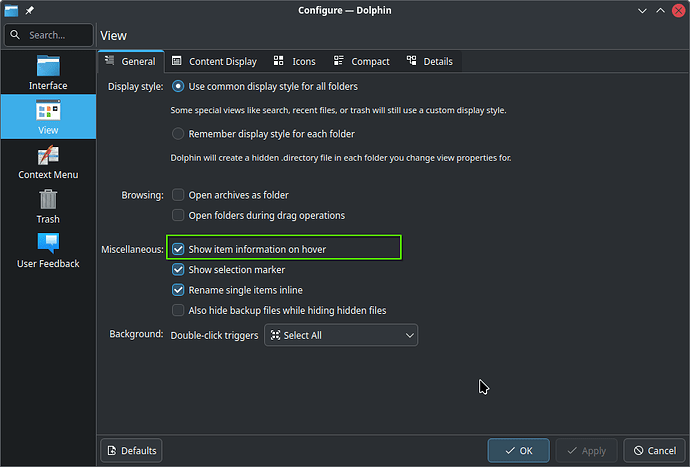
Task: Open the Interface settings category
Action: pyautogui.click(x=48, y=72)
